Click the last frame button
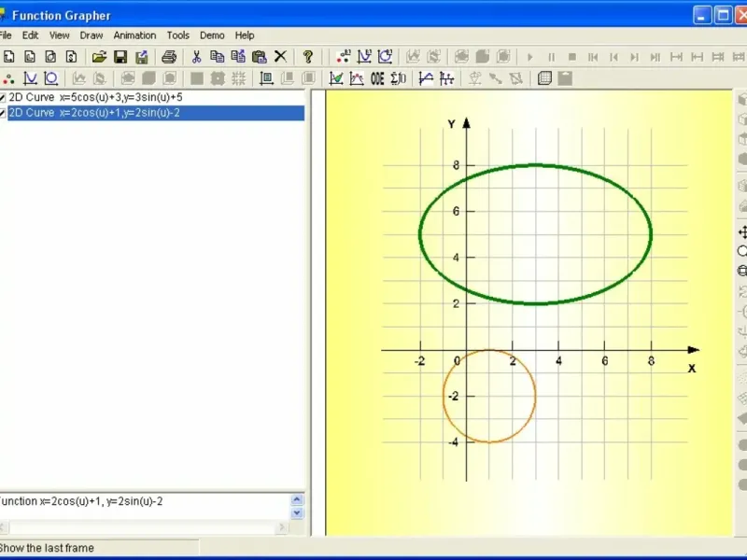Screen dimensions: 747x560 [x=655, y=57]
